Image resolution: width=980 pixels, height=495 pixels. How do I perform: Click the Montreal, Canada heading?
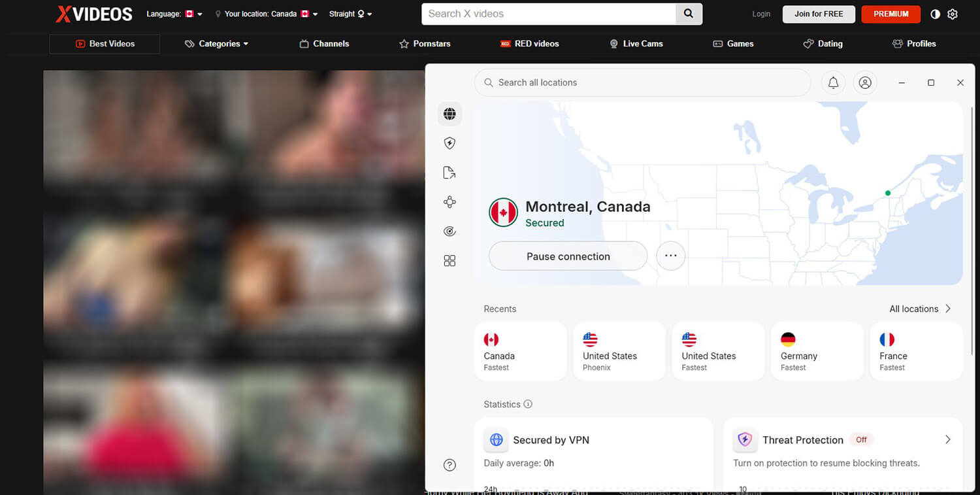pyautogui.click(x=588, y=207)
